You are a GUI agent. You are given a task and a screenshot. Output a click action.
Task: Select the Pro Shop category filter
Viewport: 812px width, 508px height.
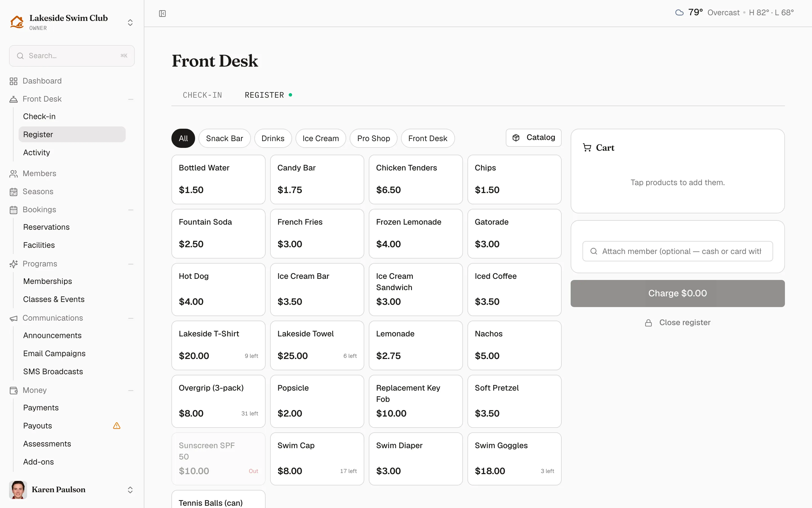click(374, 138)
